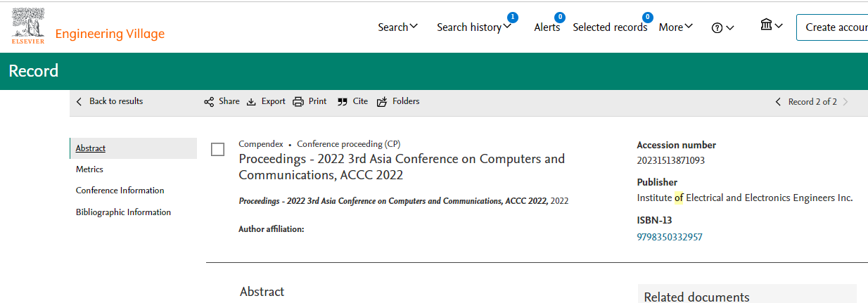Expand the Search dropdown menu

click(x=398, y=27)
